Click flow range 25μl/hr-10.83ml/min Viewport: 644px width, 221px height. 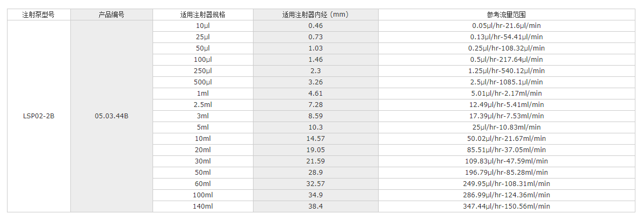click(x=508, y=127)
